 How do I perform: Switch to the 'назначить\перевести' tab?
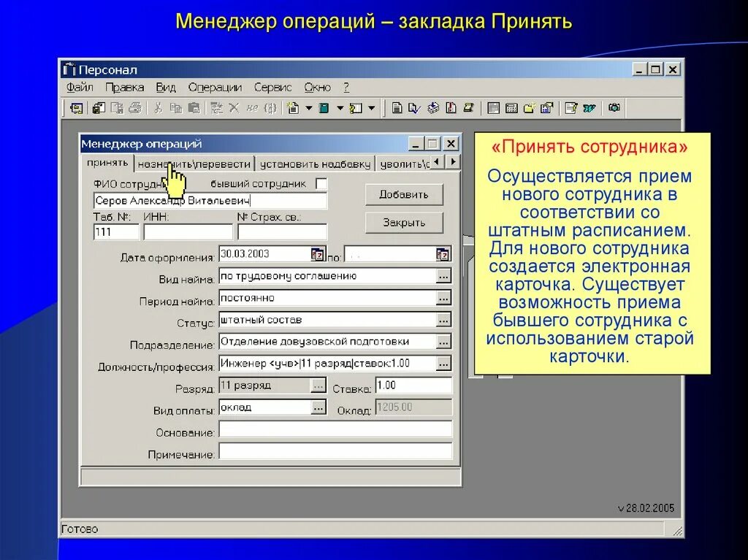(x=194, y=164)
